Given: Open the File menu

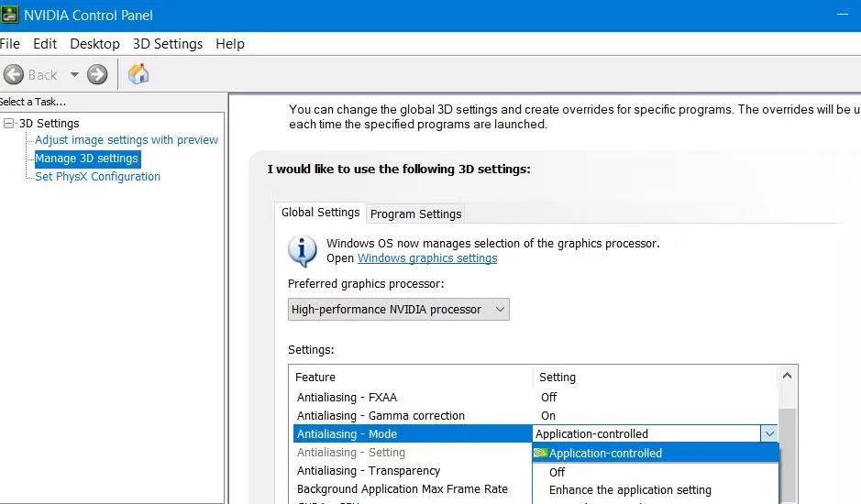Looking at the screenshot, I should [10, 44].
